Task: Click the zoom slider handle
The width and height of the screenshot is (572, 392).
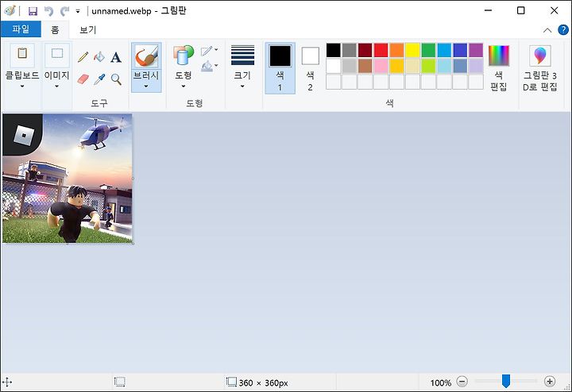Action: (505, 381)
